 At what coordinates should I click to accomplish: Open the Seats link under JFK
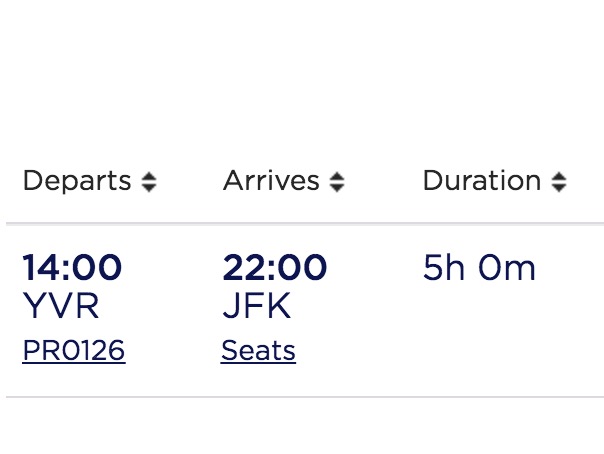tap(258, 351)
